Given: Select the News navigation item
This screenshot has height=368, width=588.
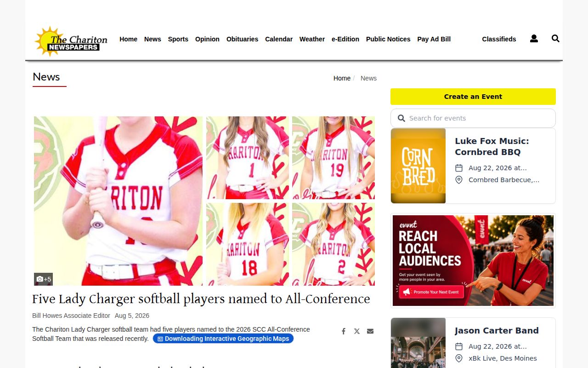Looking at the screenshot, I should pyautogui.click(x=153, y=39).
